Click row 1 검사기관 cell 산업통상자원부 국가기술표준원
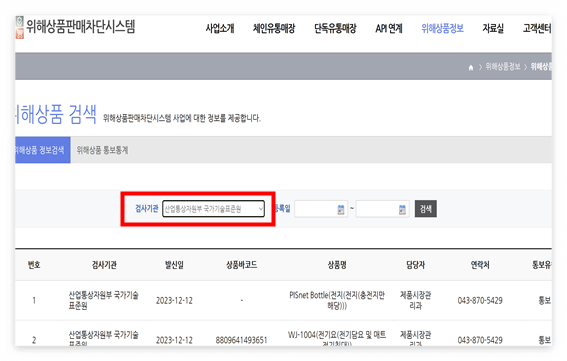The height and width of the screenshot is (361, 567). [x=104, y=300]
